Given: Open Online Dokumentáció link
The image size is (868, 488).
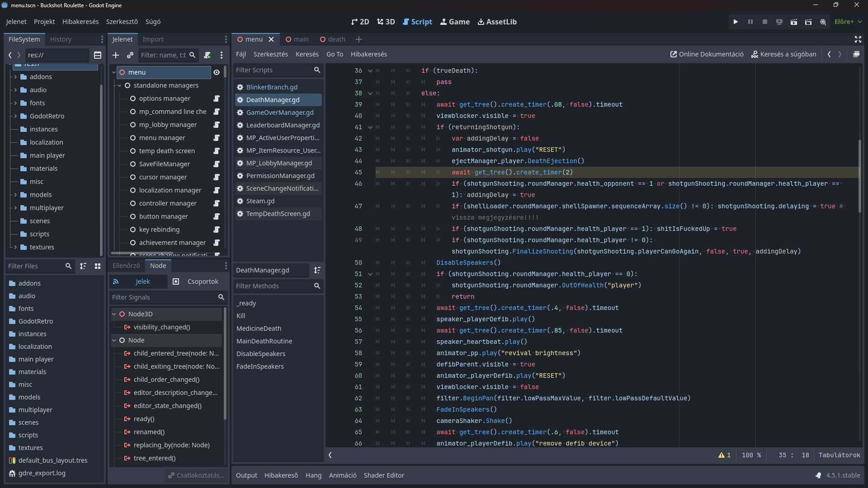Looking at the screenshot, I should [x=707, y=54].
